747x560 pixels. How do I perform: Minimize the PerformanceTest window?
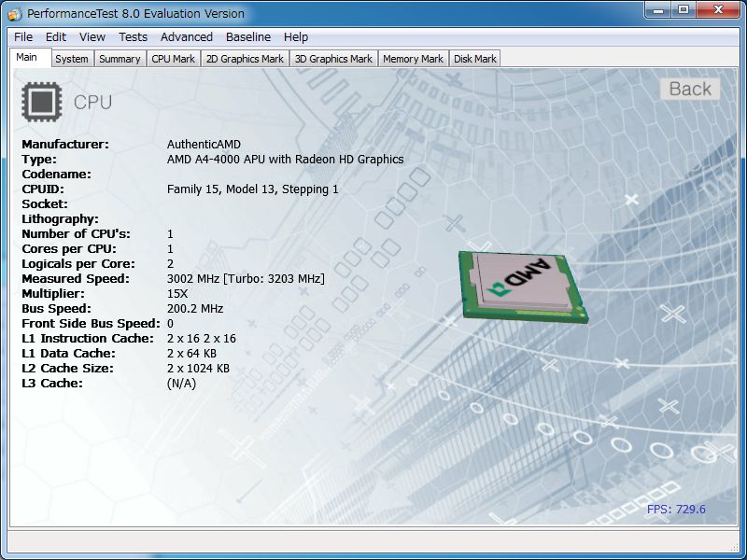coord(659,10)
